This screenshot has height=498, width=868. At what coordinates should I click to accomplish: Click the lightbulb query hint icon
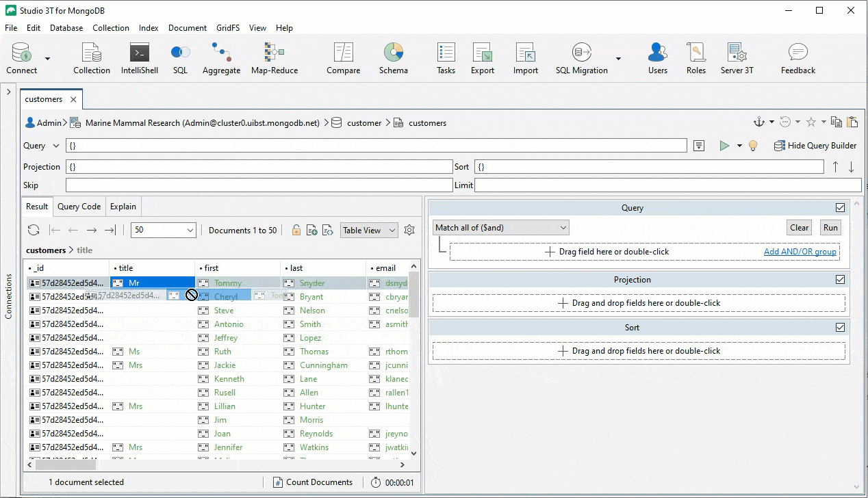pyautogui.click(x=753, y=146)
